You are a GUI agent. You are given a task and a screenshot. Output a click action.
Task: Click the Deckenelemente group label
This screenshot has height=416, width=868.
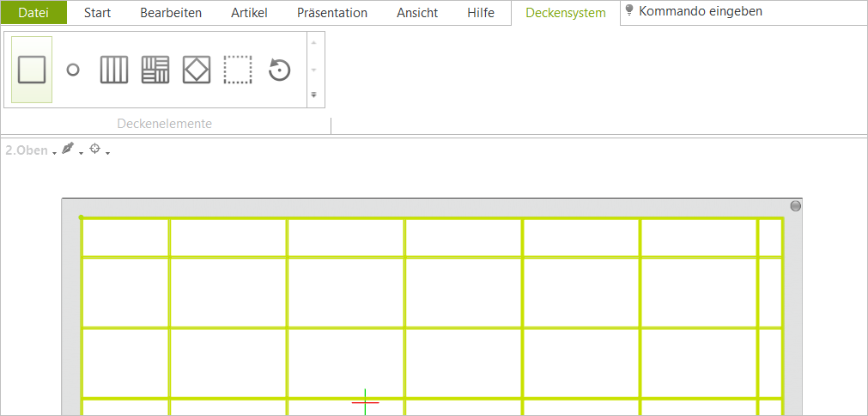pos(164,124)
